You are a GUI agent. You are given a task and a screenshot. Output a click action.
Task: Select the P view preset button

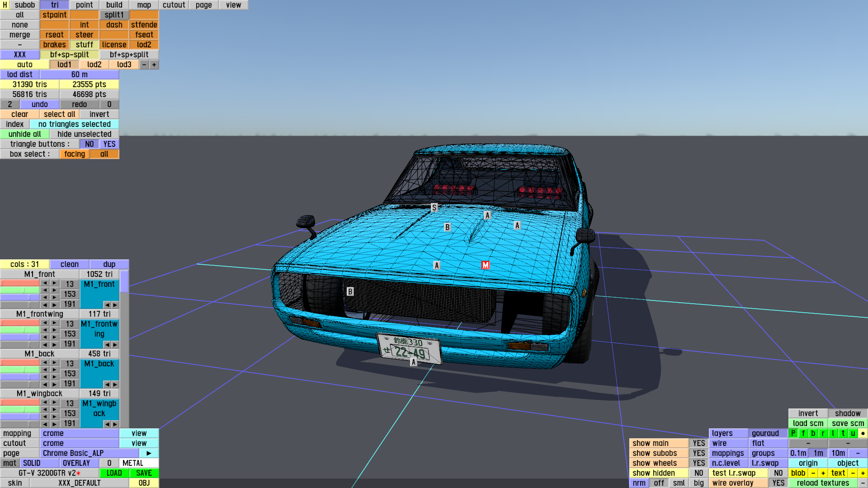pos(793,433)
